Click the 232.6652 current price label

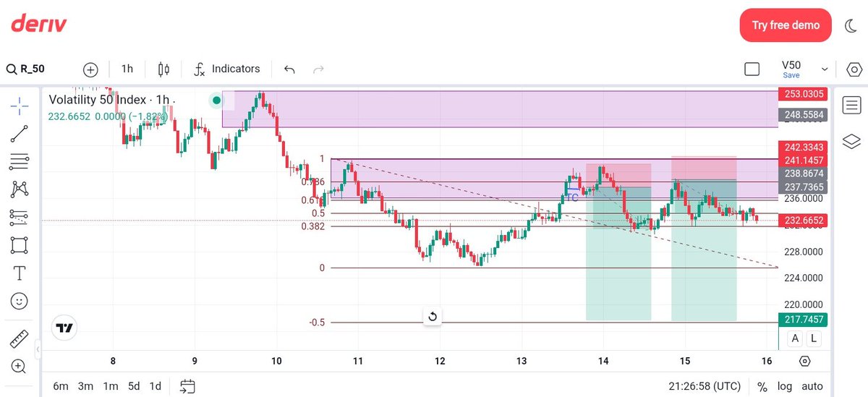point(803,221)
